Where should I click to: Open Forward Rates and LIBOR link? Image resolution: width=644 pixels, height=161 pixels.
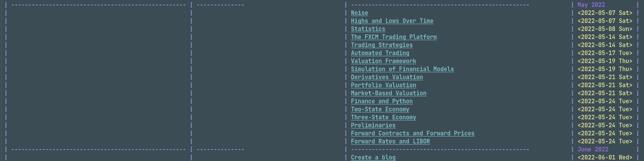tap(390, 141)
